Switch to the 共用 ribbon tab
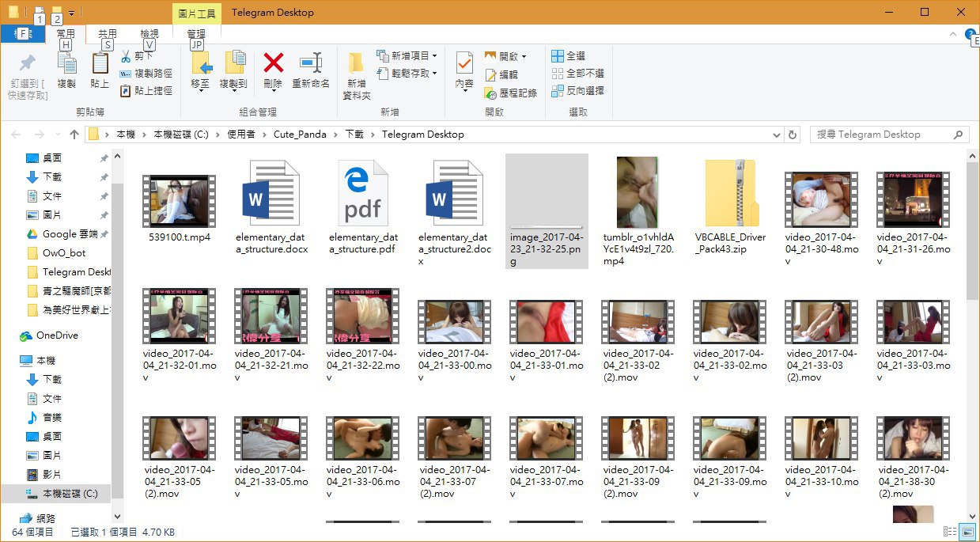 click(x=107, y=34)
